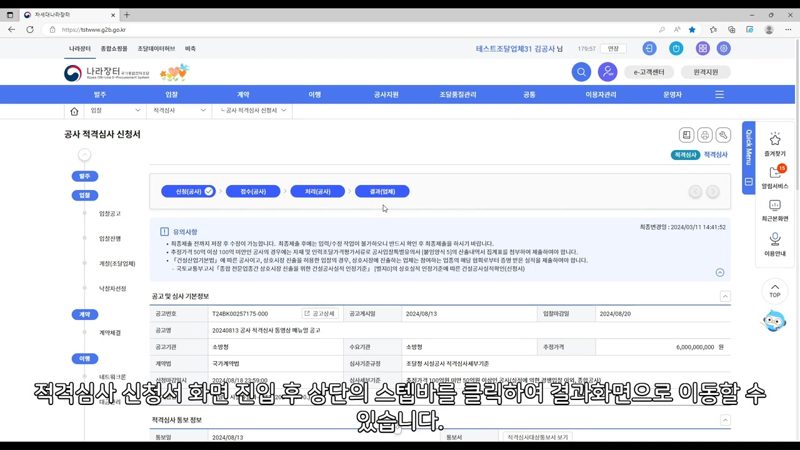This screenshot has height=450, width=800.
Task: Open 공사지원 in main navigation
Action: (386, 94)
